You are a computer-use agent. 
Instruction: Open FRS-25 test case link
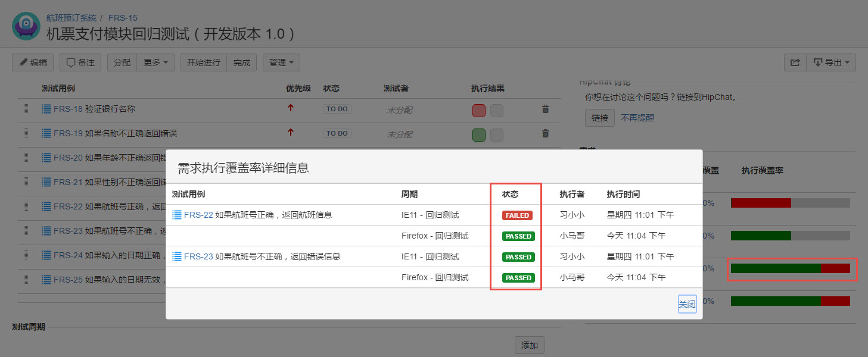(68, 280)
